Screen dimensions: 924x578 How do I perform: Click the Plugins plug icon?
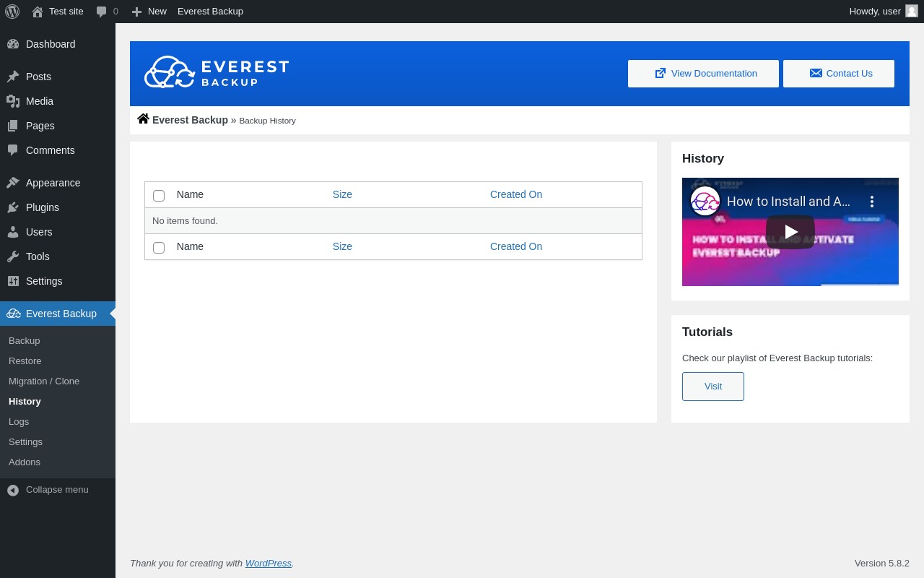13,207
